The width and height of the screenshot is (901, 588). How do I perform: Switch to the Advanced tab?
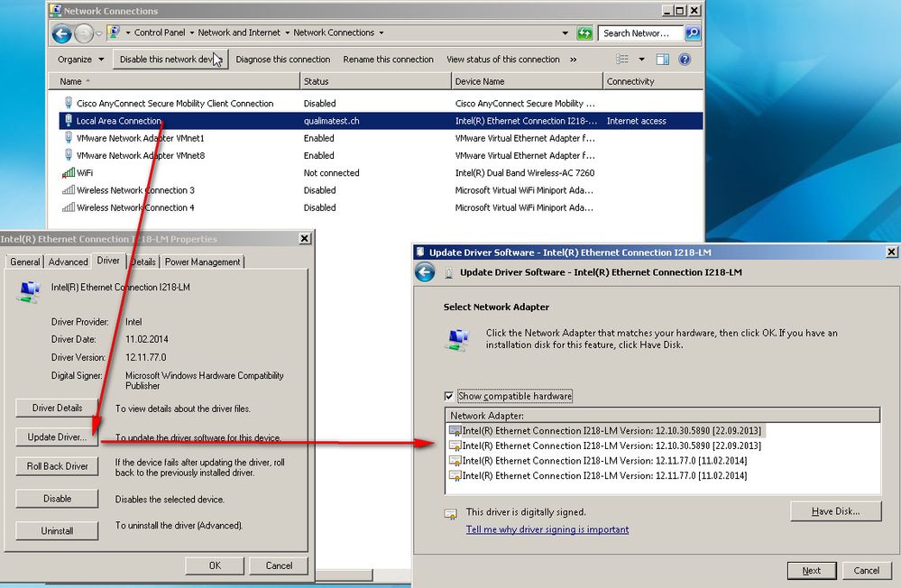click(68, 262)
